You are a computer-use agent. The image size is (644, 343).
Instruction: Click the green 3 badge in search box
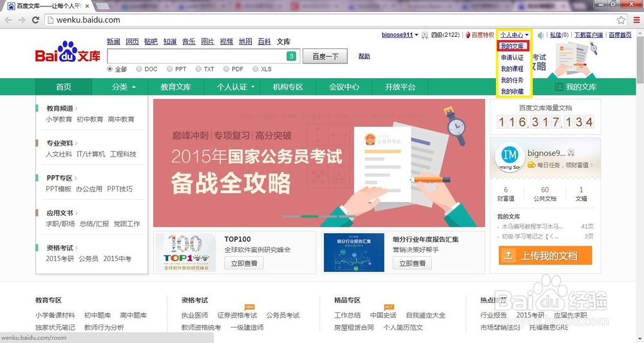(x=291, y=56)
